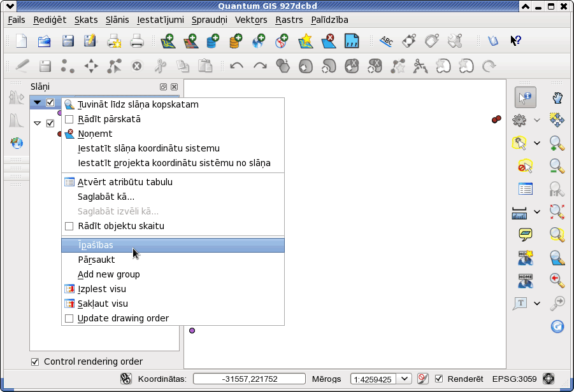Open the Fails menu
This screenshot has width=574, height=392.
coord(17,20)
